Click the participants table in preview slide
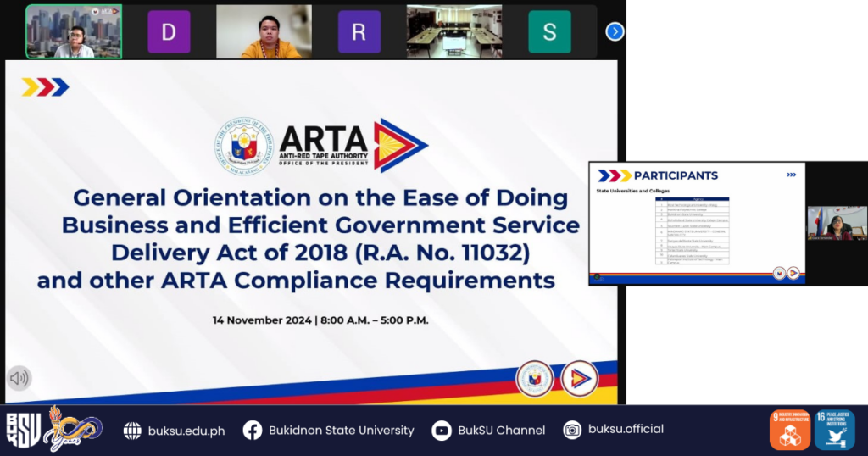Viewport: 868px width, 456px height. 693,231
